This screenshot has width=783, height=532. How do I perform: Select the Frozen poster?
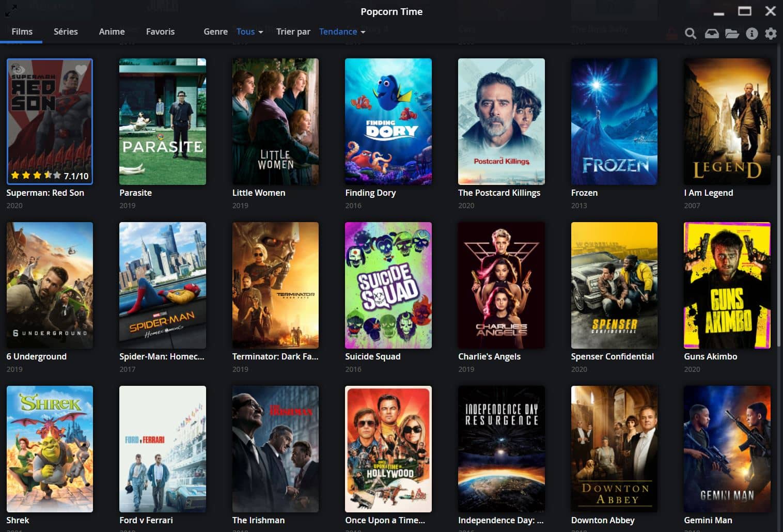pos(614,121)
